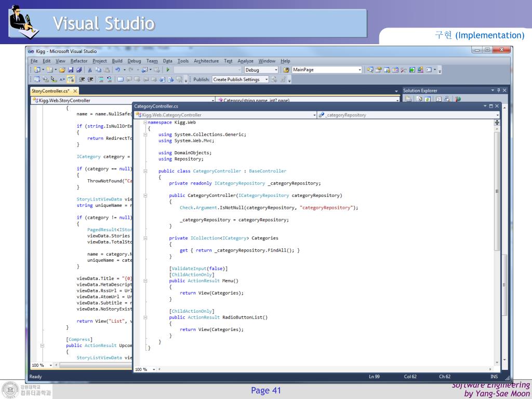Click the Col 62 status bar entry
The height and width of the screenshot is (399, 532).
coord(410,377)
